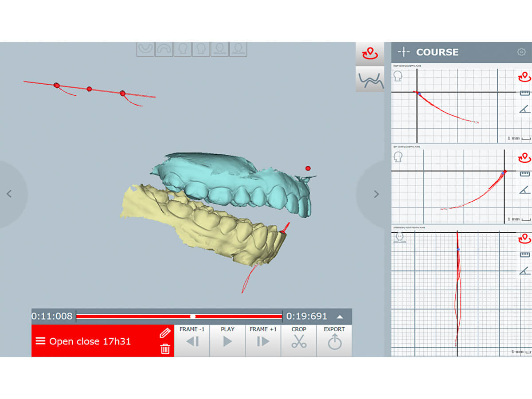532x399 pixels.
Task: Click the end time 0:19:691
Action: coord(307,316)
